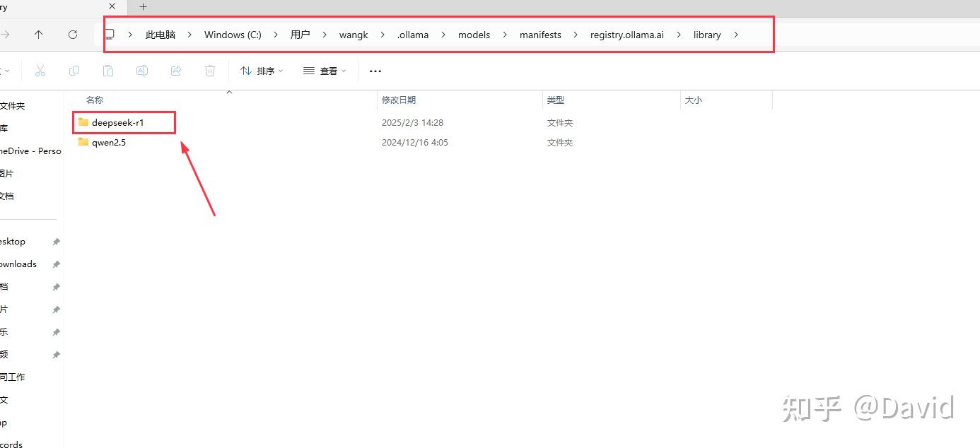Go up one folder level
Screen dimensions: 980x448
39,35
